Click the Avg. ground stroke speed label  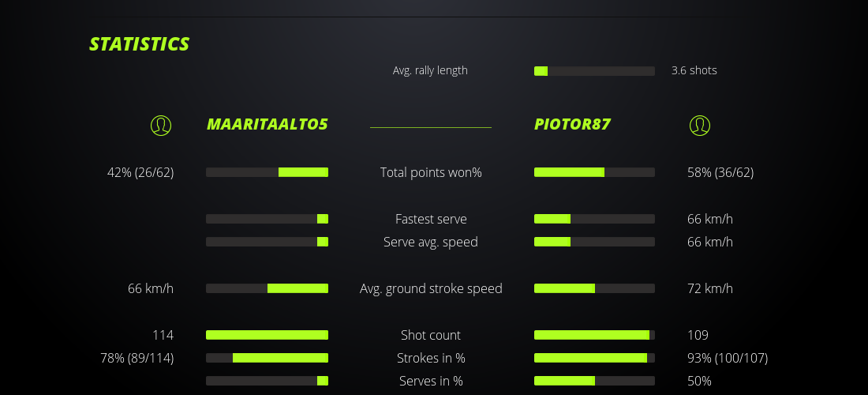(x=431, y=288)
